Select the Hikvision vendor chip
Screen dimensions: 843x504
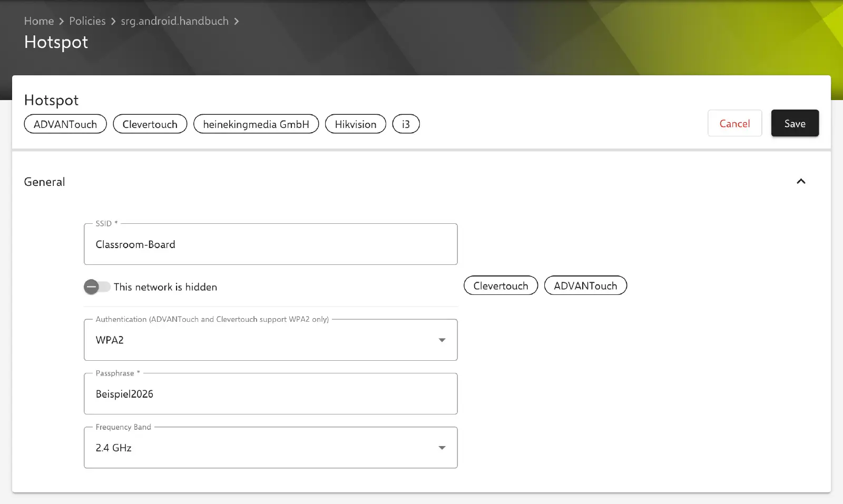tap(356, 124)
